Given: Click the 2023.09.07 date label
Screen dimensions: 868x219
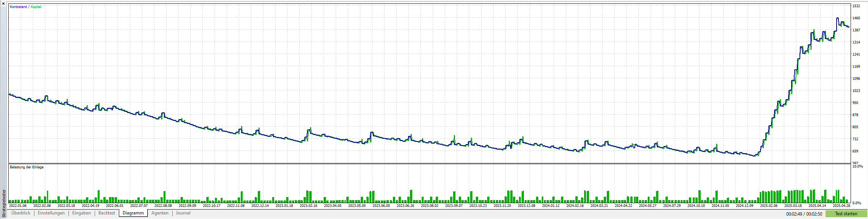Looking at the screenshot, I should 454,206.
